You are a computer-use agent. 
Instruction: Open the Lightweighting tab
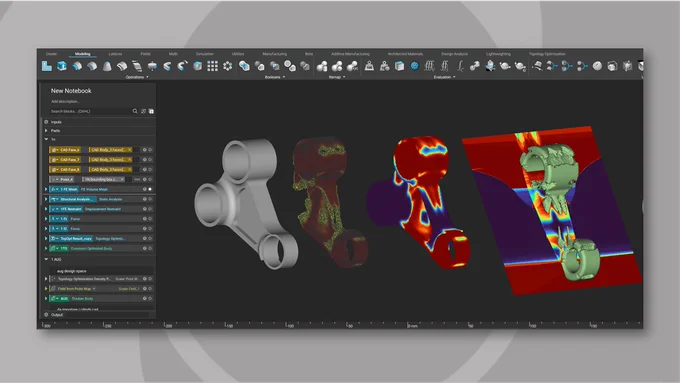tap(498, 54)
